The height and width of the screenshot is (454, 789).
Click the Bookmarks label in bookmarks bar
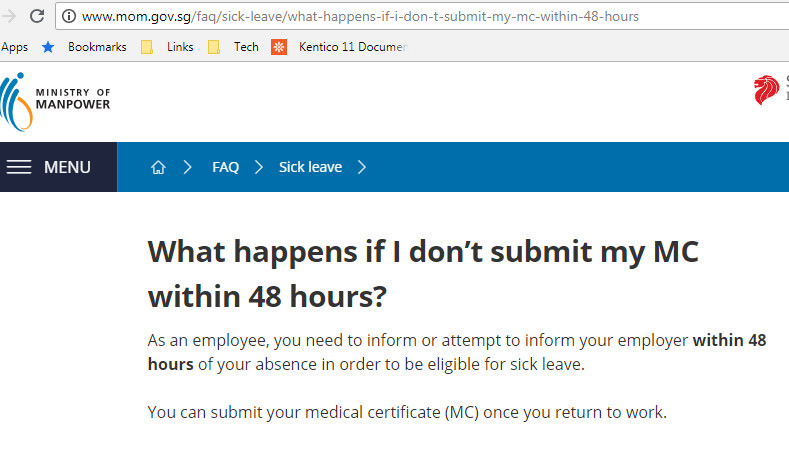[x=97, y=47]
